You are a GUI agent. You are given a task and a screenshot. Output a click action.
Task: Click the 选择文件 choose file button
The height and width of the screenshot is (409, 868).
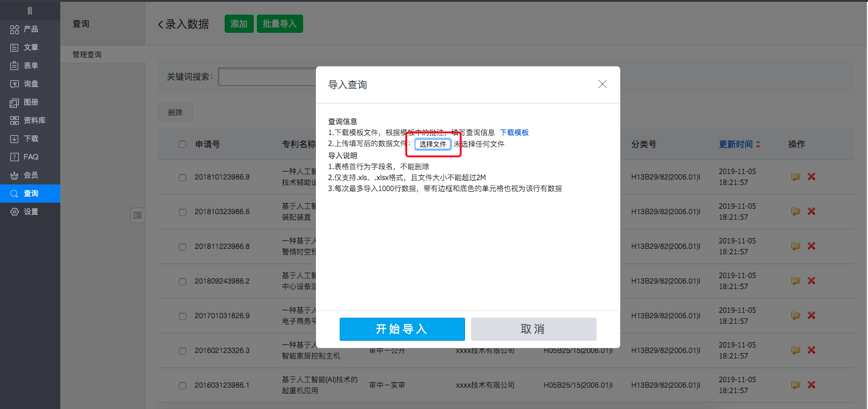pos(433,144)
